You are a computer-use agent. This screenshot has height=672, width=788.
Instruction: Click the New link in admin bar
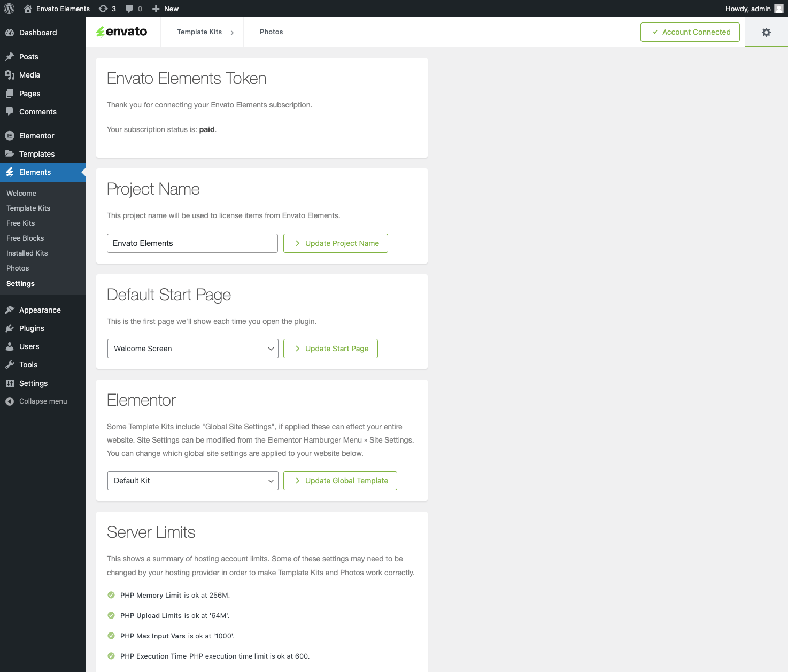click(171, 9)
